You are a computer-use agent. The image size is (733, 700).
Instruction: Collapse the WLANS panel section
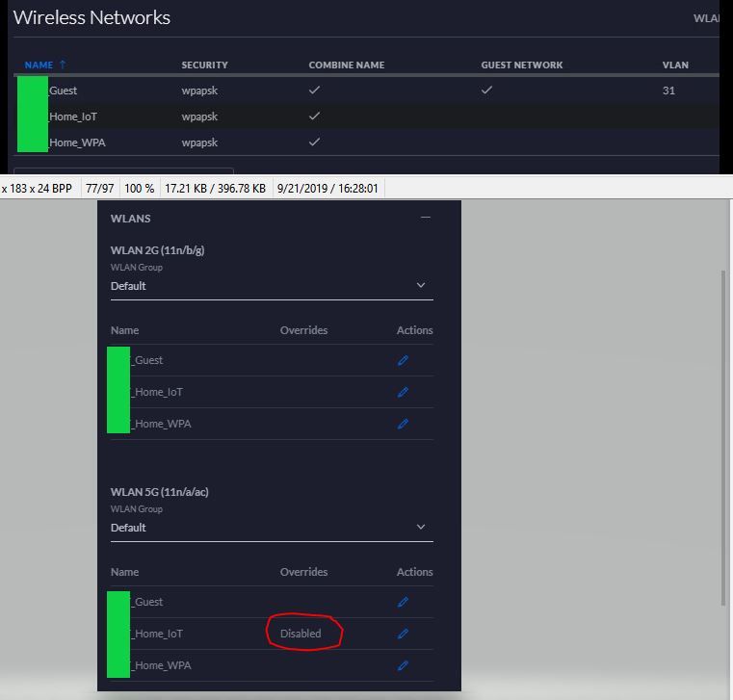425,218
